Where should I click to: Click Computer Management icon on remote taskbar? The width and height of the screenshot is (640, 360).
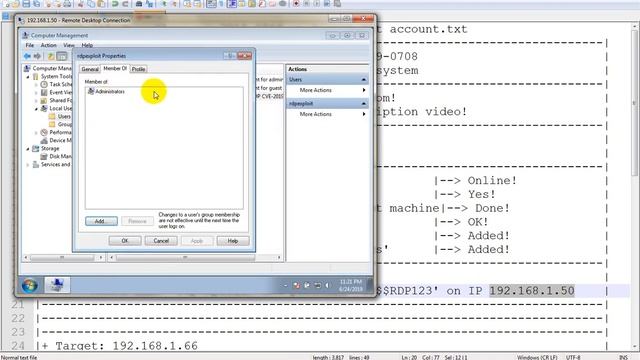click(57, 285)
